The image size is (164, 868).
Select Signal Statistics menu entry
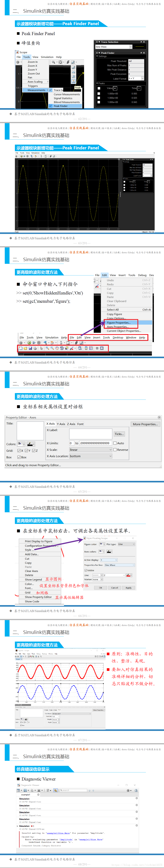pyautogui.click(x=63, y=98)
